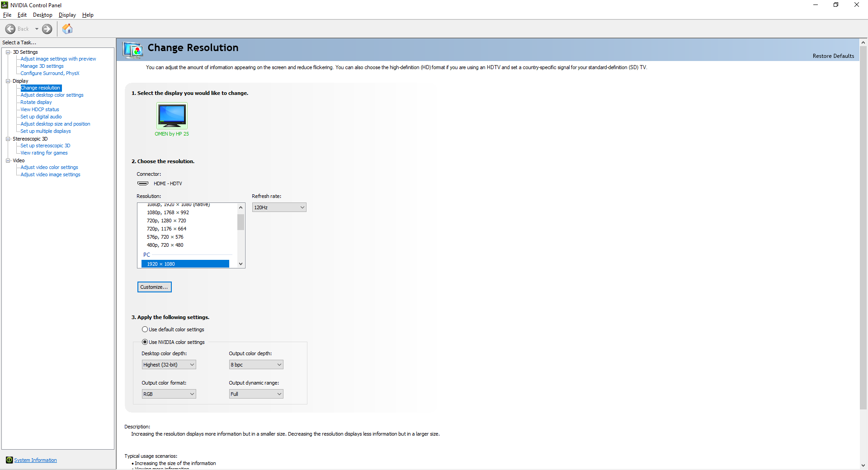Select Use NVIDIA color settings radio
The height and width of the screenshot is (470, 868).
point(145,342)
